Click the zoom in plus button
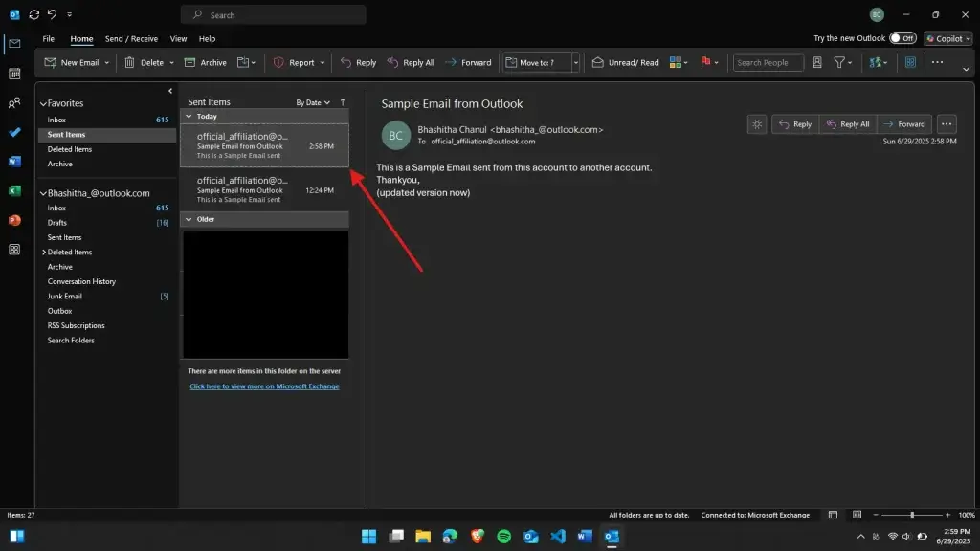980x551 pixels. click(x=947, y=515)
